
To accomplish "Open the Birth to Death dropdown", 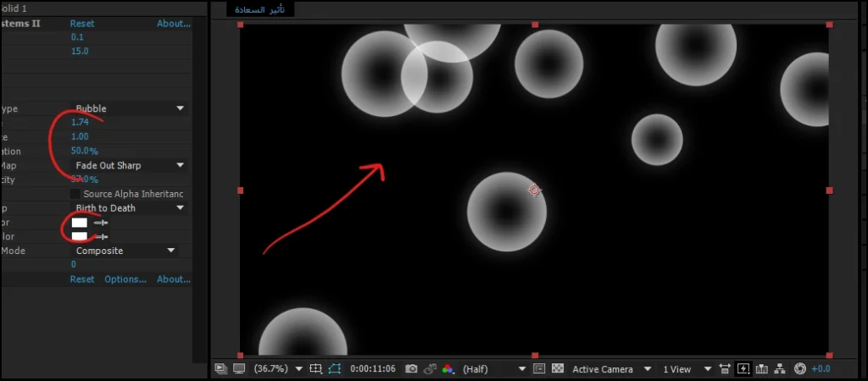I will [x=130, y=208].
